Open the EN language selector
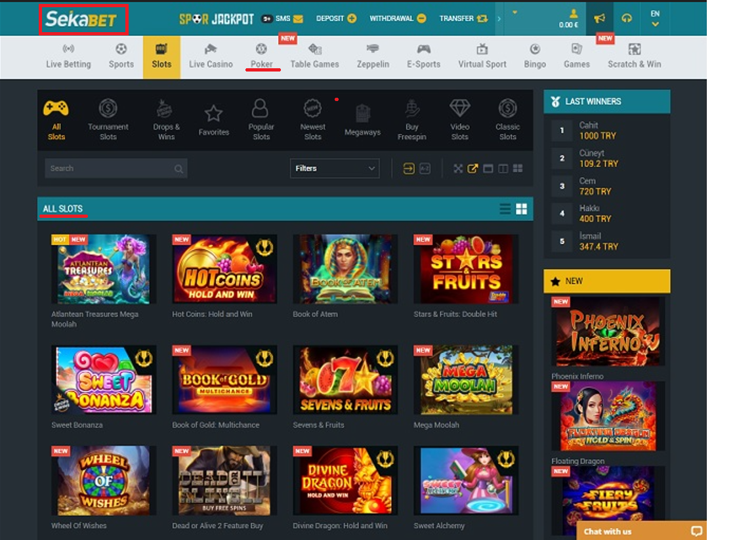 655,18
